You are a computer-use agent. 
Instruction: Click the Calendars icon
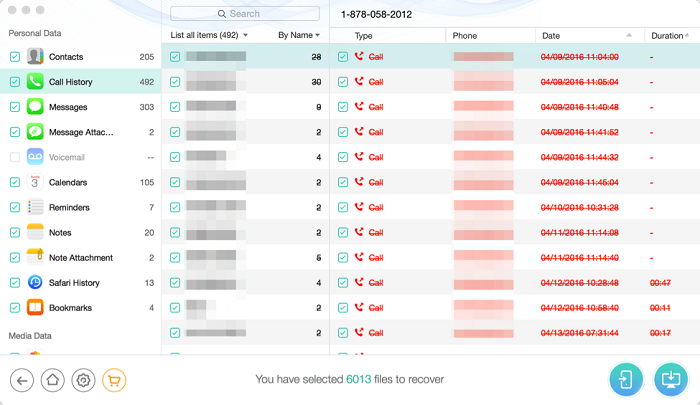(35, 182)
